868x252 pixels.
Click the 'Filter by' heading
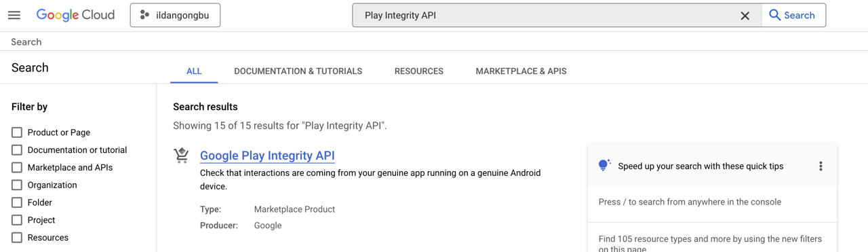click(30, 107)
